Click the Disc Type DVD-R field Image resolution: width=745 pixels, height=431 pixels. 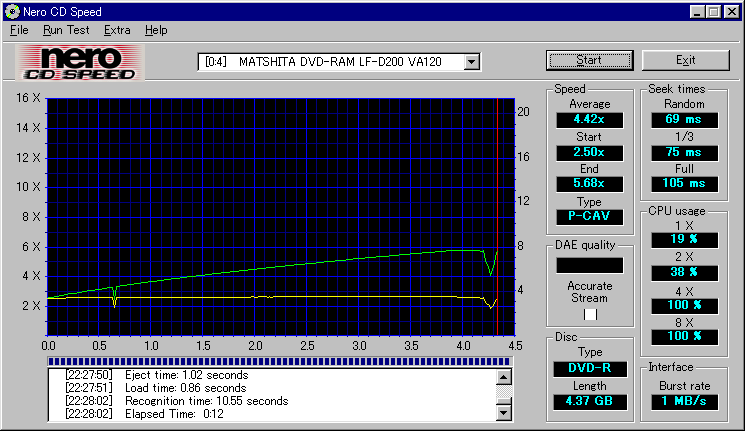click(x=589, y=368)
